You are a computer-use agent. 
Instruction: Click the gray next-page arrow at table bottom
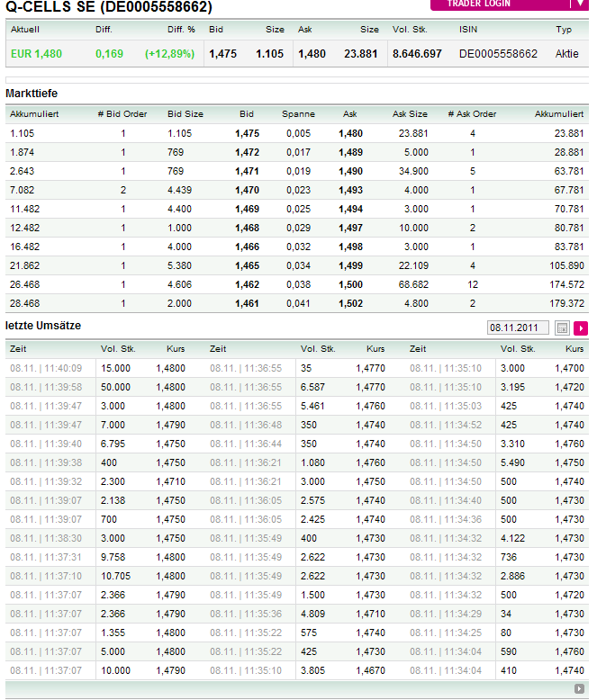click(x=579, y=689)
